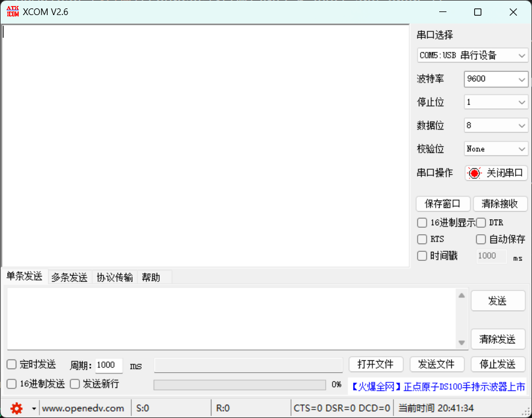Click the 关闭串口 close port button

coord(496,173)
